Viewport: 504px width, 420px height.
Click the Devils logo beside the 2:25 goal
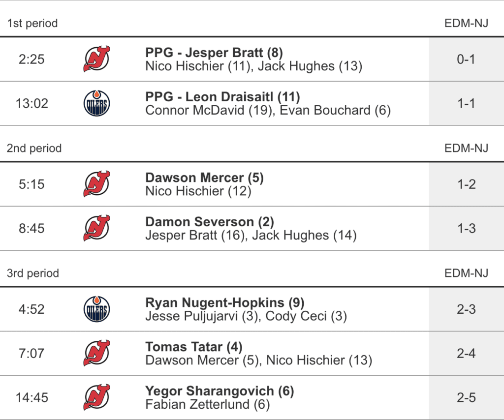96,59
